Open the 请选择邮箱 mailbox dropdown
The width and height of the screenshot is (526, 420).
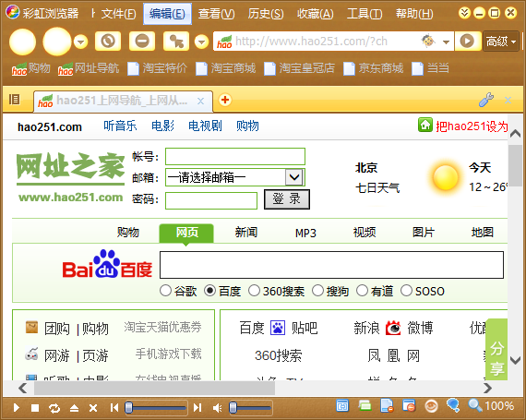294,177
